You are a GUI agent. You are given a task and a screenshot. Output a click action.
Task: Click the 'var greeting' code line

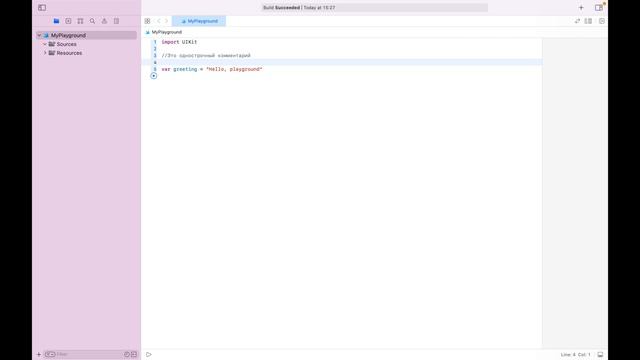(x=211, y=69)
